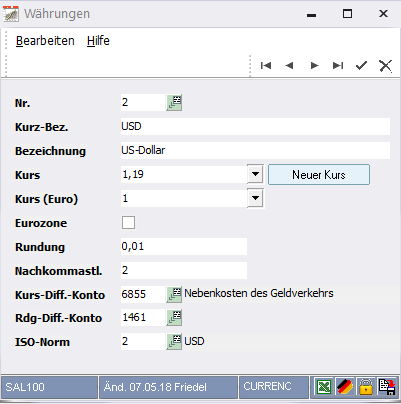The height and width of the screenshot is (404, 401).
Task: Open lookup icon next to Nr. field
Action: (x=174, y=102)
